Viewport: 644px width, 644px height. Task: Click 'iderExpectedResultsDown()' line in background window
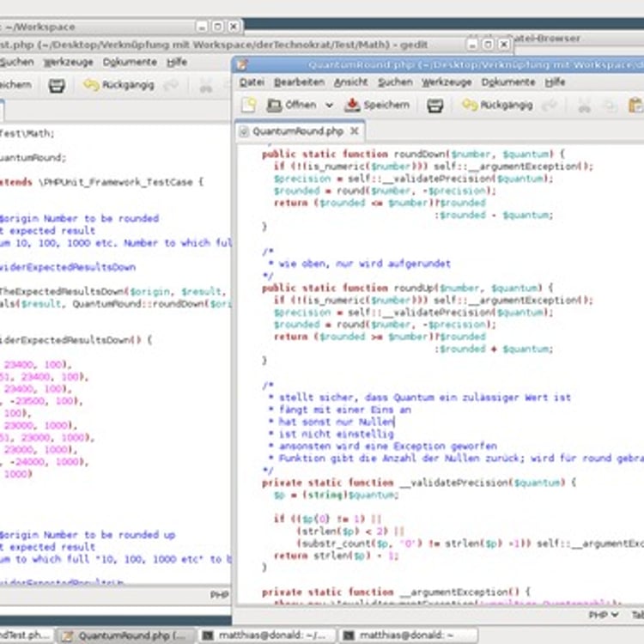pyautogui.click(x=76, y=341)
